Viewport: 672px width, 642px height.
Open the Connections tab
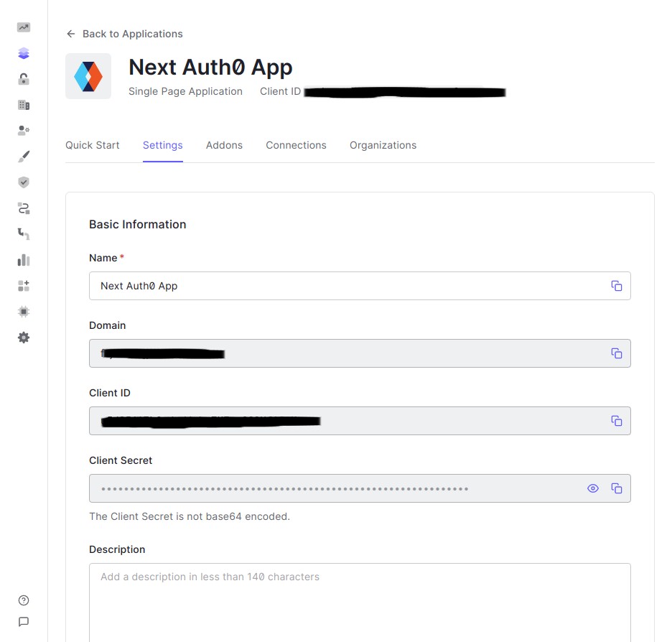coord(296,145)
